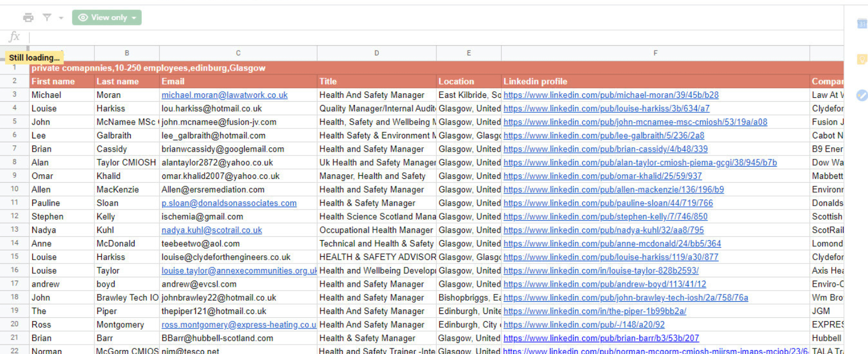868x354 pixels.
Task: Open the filter views dropdown arrow
Action: [61, 18]
